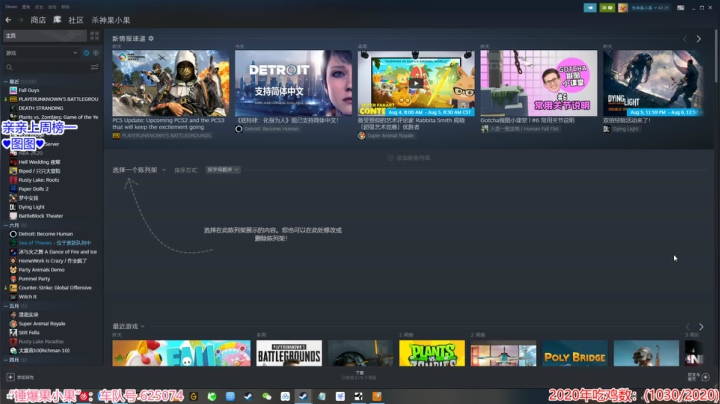This screenshot has height=404, width=720.
Task: Open the downloads status at bottom
Action: tap(359, 376)
